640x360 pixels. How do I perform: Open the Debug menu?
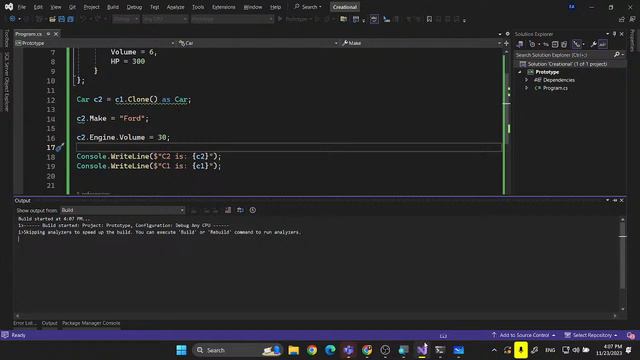pos(134,7)
